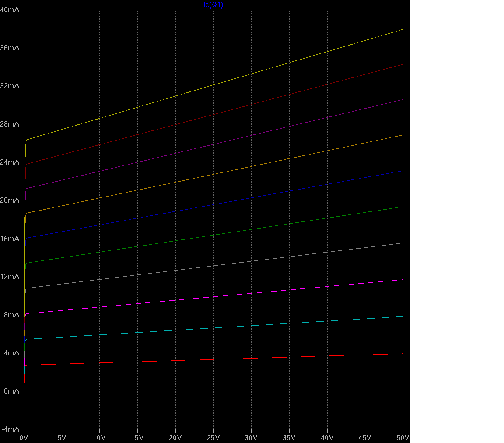
Task: Click the 40V horizontal axis label
Action: tap(327, 438)
